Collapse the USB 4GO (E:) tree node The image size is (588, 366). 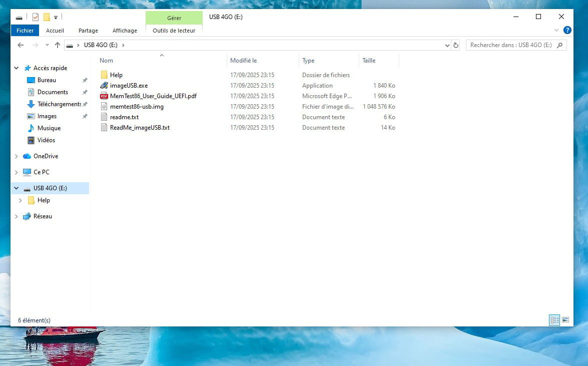(x=17, y=188)
